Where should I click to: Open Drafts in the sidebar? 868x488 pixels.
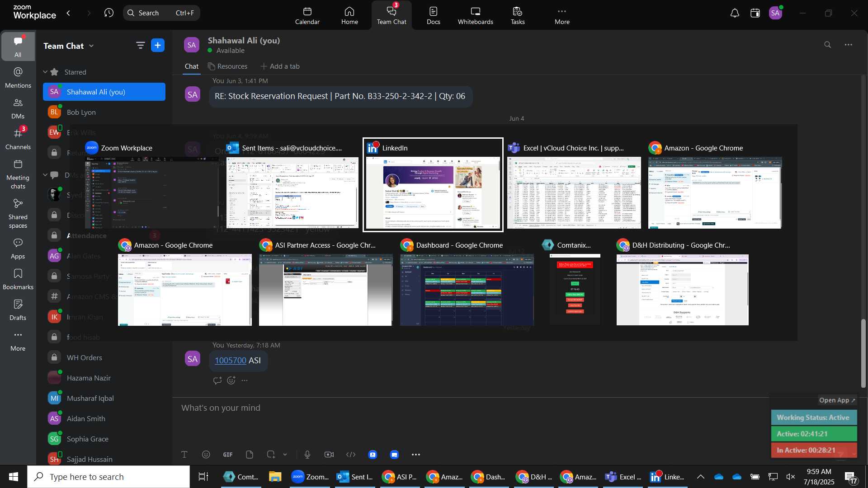18,310
